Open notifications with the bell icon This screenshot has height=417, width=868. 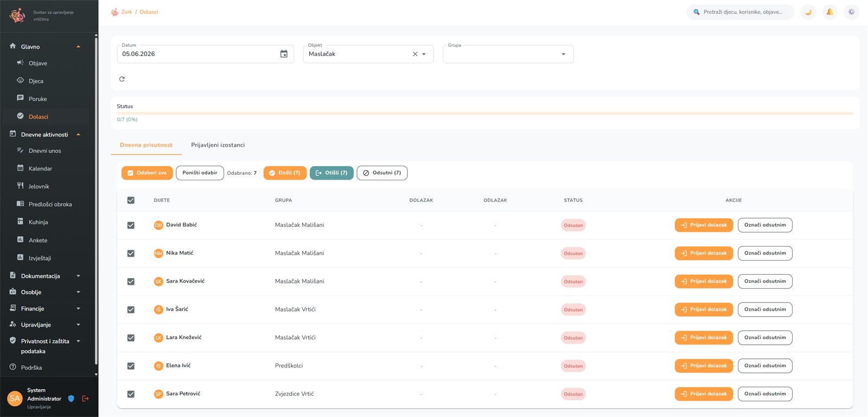pos(830,12)
